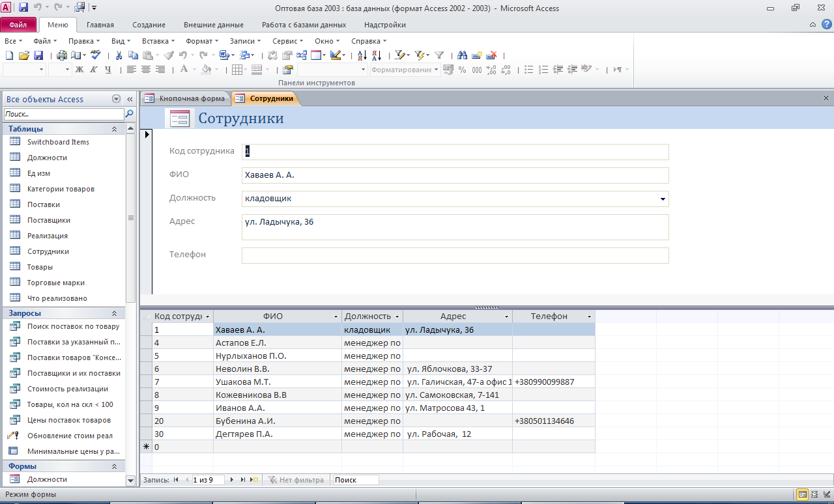Open the Адрес column header filter arrow
Viewport: 834px width, 504px height.
507,316
